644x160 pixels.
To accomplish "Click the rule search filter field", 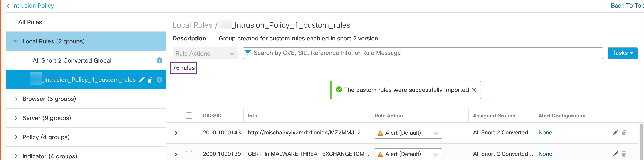I will pyautogui.click(x=423, y=53).
